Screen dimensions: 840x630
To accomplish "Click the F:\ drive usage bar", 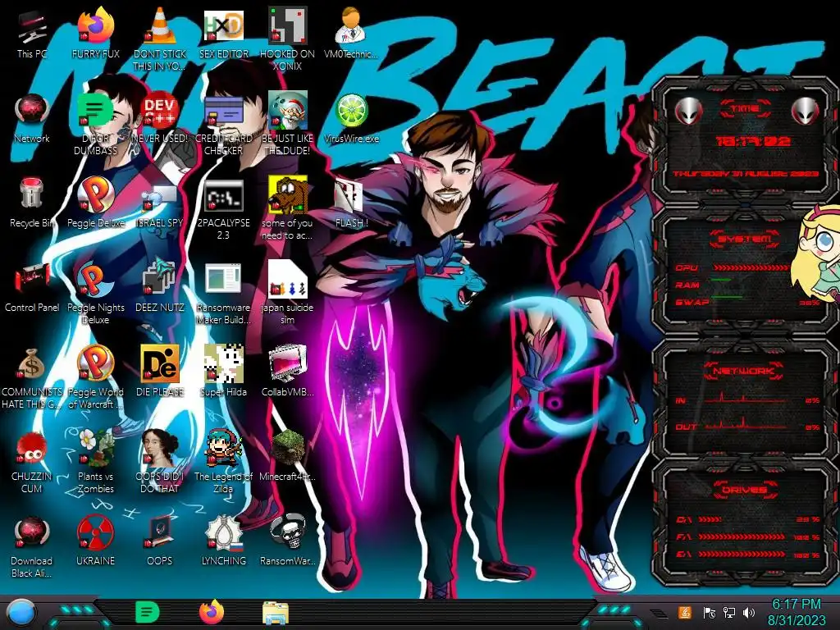I will click(742, 536).
